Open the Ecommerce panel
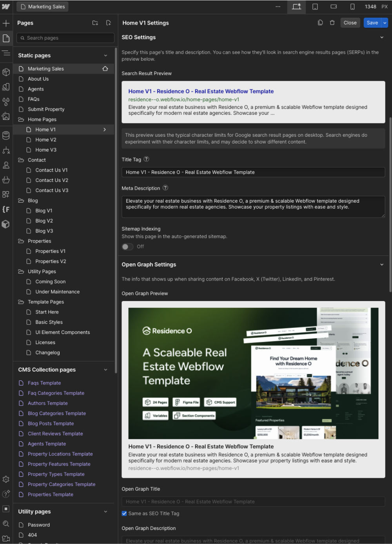Screen dimensions: 392x544 (x=6, y=180)
